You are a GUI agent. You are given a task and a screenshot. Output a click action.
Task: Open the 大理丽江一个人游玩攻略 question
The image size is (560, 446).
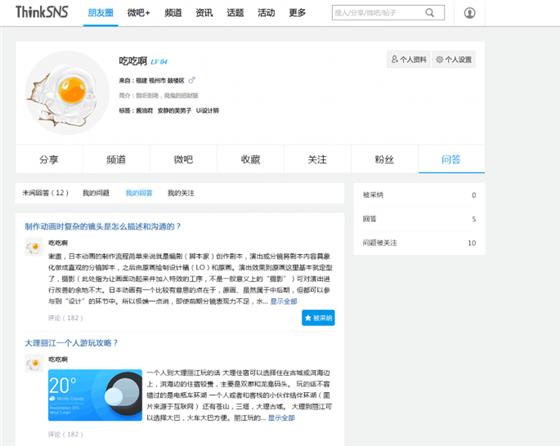click(71, 343)
